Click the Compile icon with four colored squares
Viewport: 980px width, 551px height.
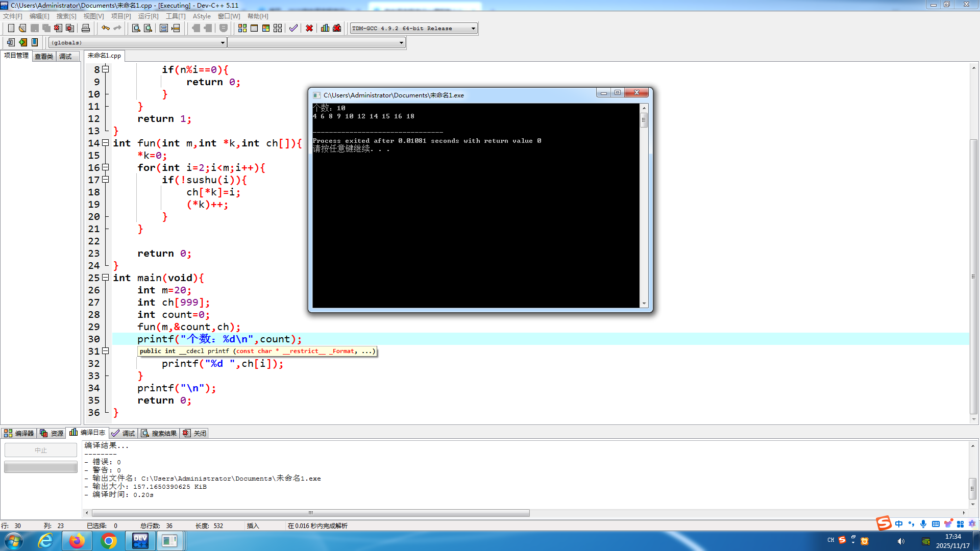pos(242,28)
